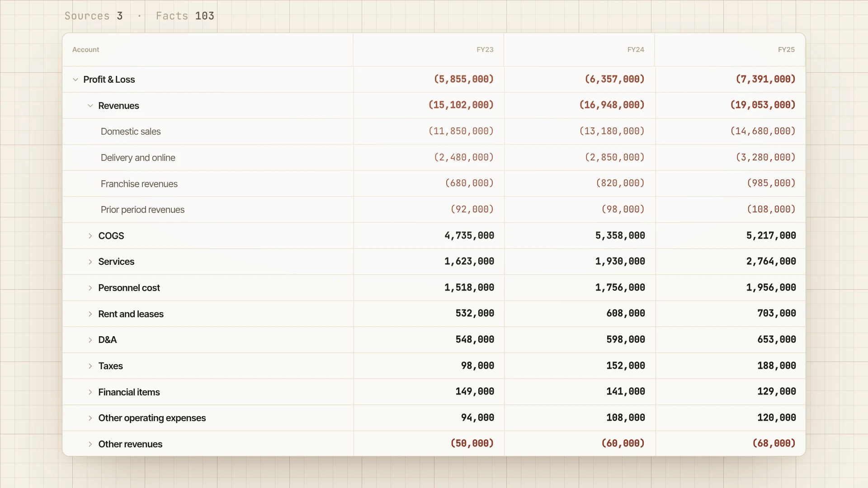
Task: Select the Taxes label
Action: tap(110, 366)
